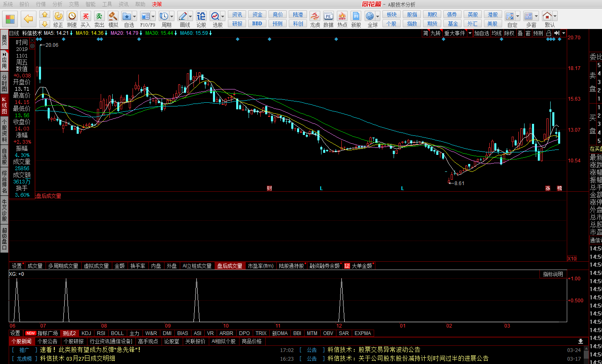The height and width of the screenshot is (364, 602).
Task: Open the 热点 hot topics icon
Action: point(342,16)
